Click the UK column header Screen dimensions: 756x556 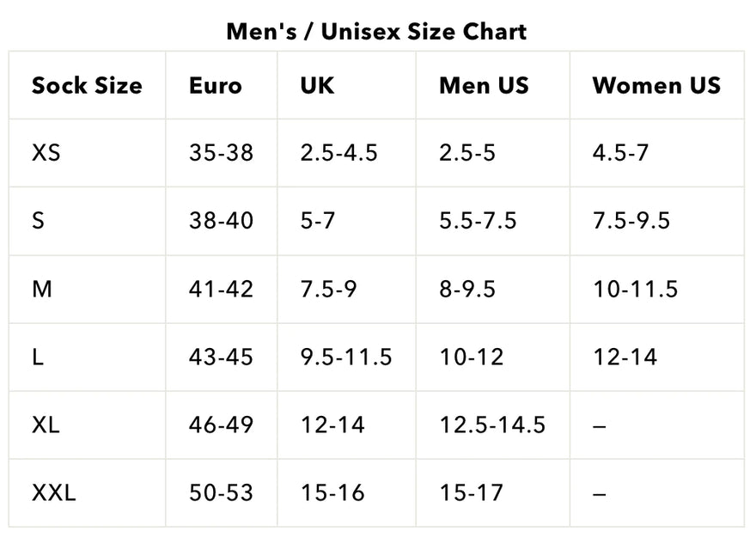(x=318, y=85)
